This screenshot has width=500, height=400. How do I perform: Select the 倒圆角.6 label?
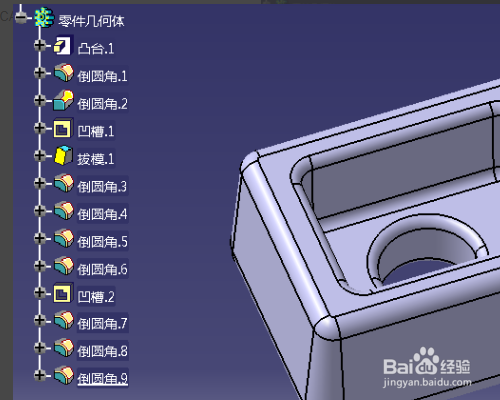(x=102, y=269)
